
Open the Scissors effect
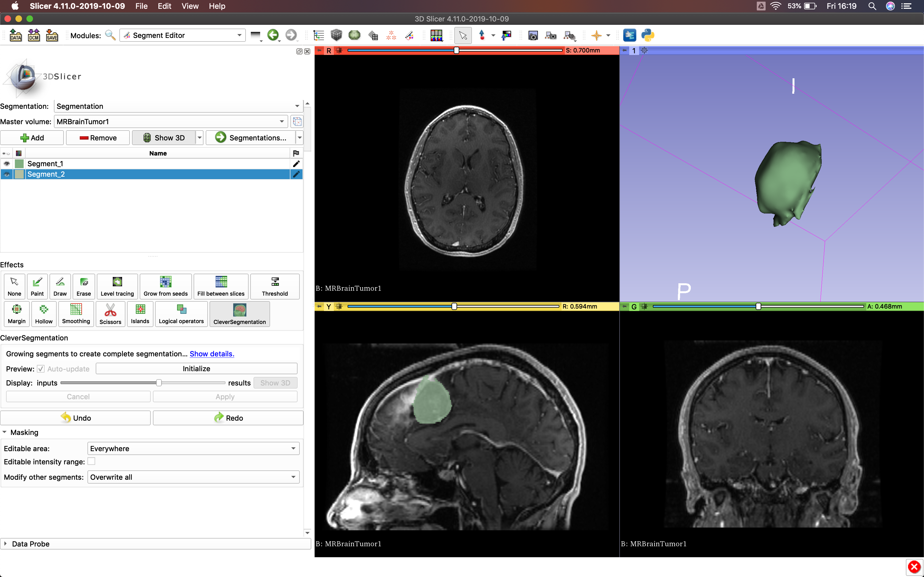[x=110, y=314]
